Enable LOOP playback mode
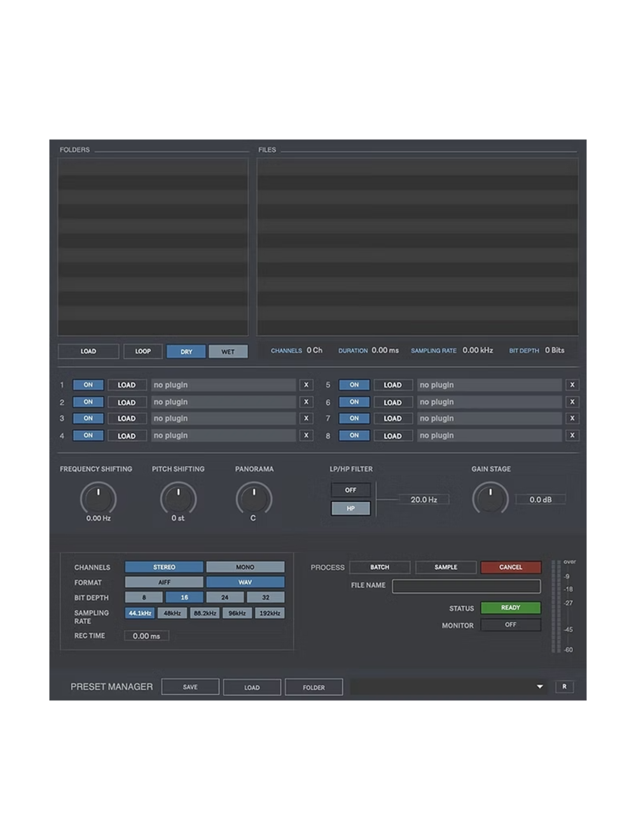The image size is (636, 840). (x=142, y=351)
